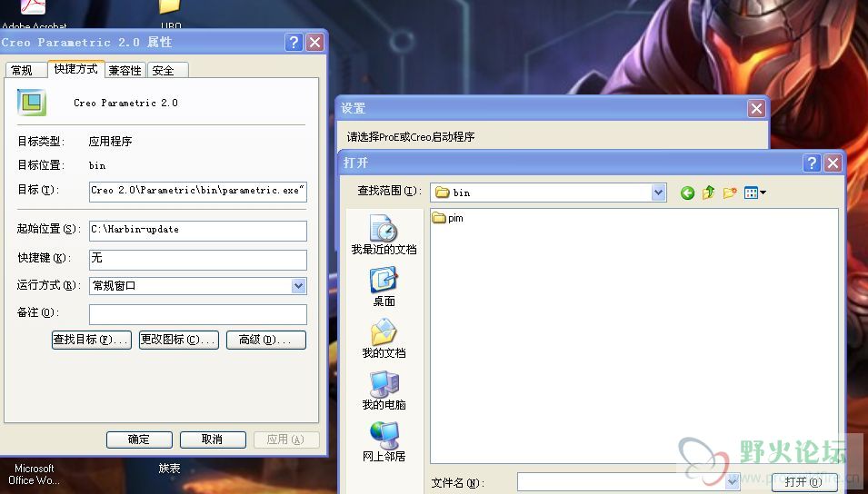868x494 pixels.
Task: Click 取消 in the properties dialog
Action: [x=213, y=440]
